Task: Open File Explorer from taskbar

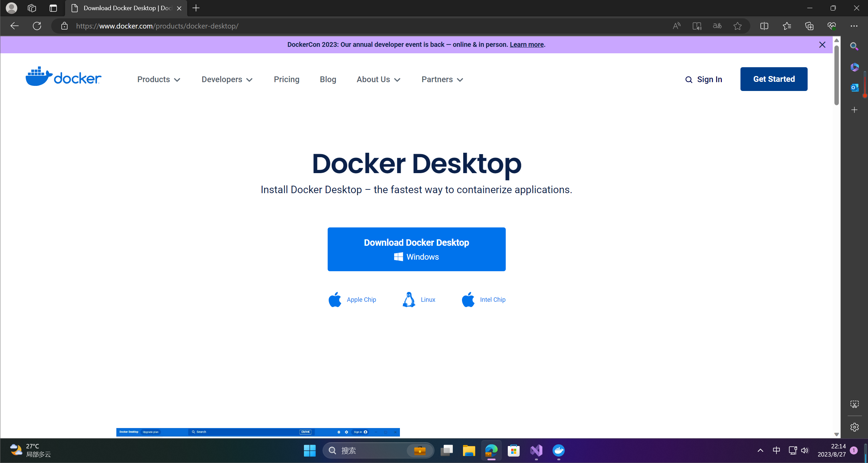Action: click(x=469, y=450)
